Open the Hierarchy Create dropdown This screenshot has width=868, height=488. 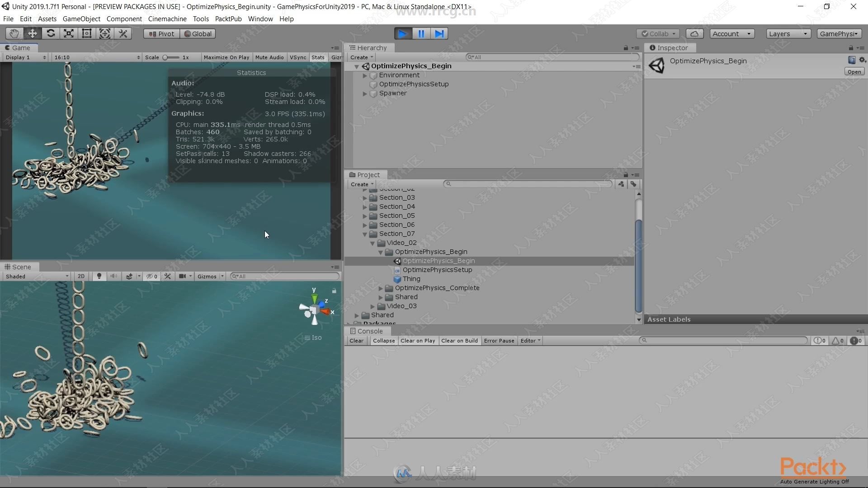[x=362, y=57]
